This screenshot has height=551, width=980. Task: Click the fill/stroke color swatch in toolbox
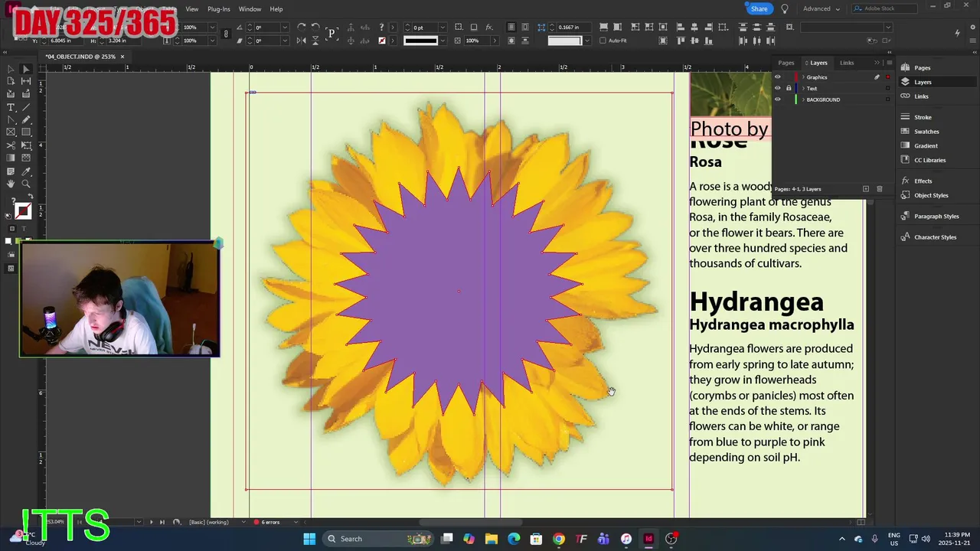[21, 212]
